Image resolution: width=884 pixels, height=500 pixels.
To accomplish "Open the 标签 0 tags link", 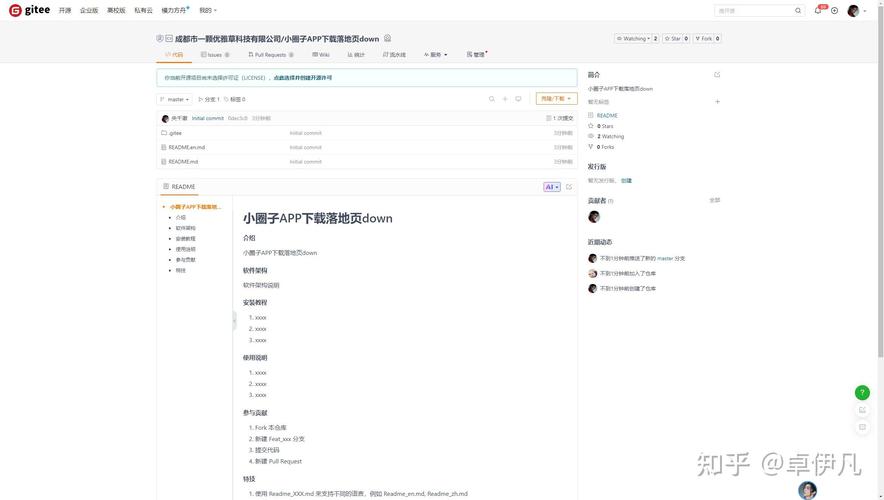I will coord(235,99).
